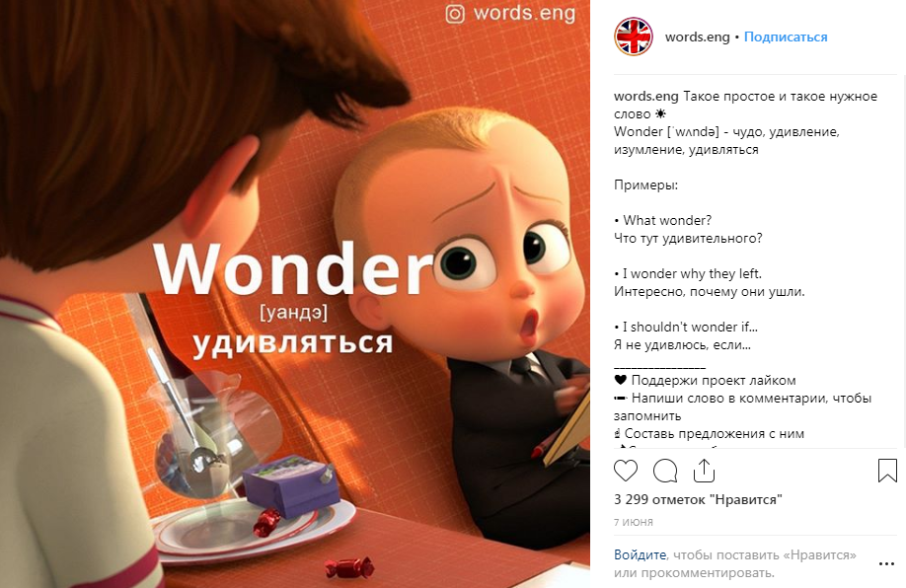Click the words.eng name in the caption
906x588 pixels.
click(646, 97)
